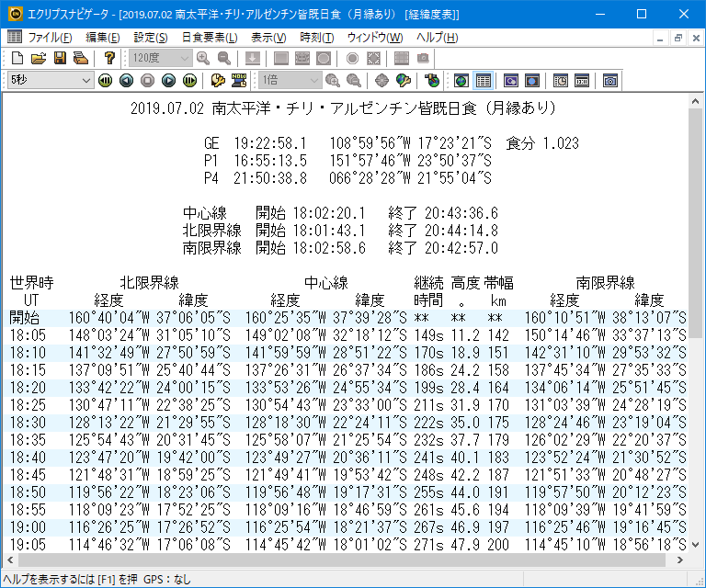Viewport: 706px width, 588px height.
Task: Save using the floppy disk icon
Action: [60, 58]
